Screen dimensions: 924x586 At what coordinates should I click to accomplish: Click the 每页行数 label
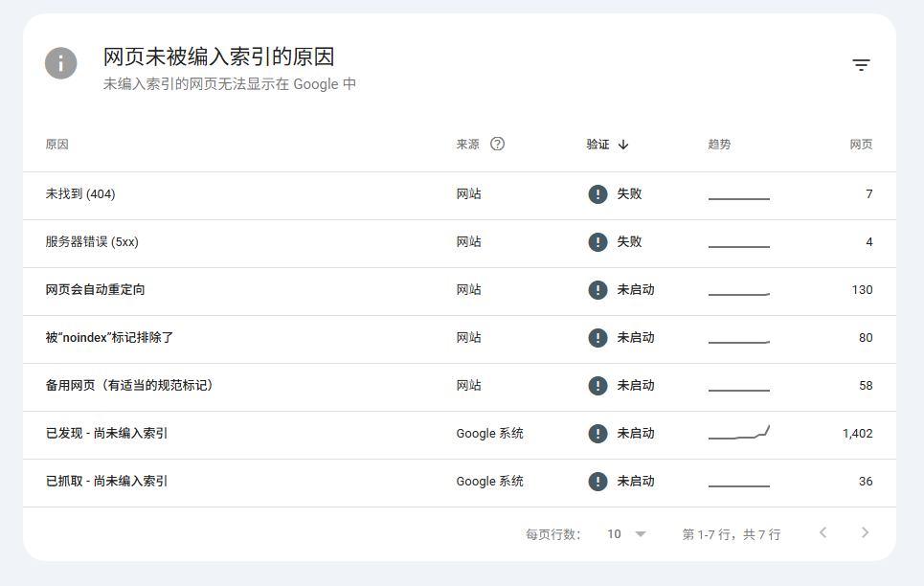point(552,534)
